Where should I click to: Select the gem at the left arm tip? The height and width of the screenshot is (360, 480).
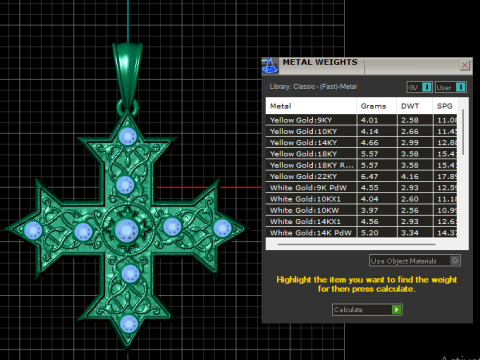[x=33, y=230]
